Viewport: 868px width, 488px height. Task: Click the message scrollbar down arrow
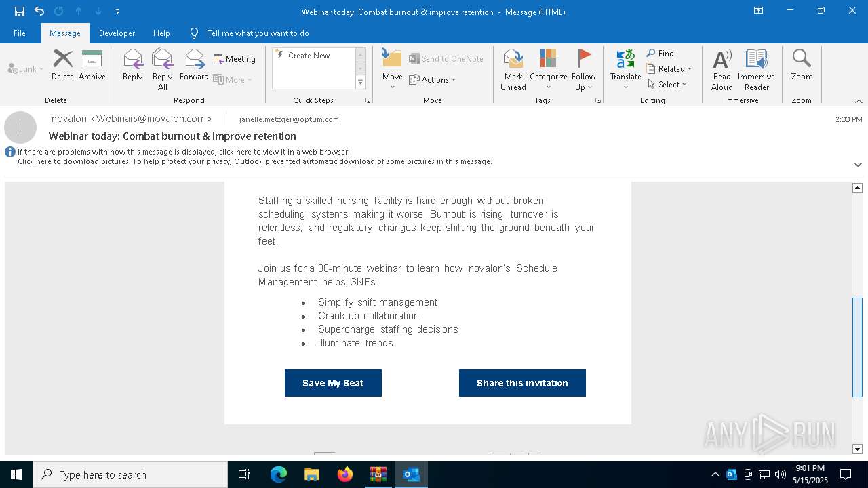tap(858, 449)
